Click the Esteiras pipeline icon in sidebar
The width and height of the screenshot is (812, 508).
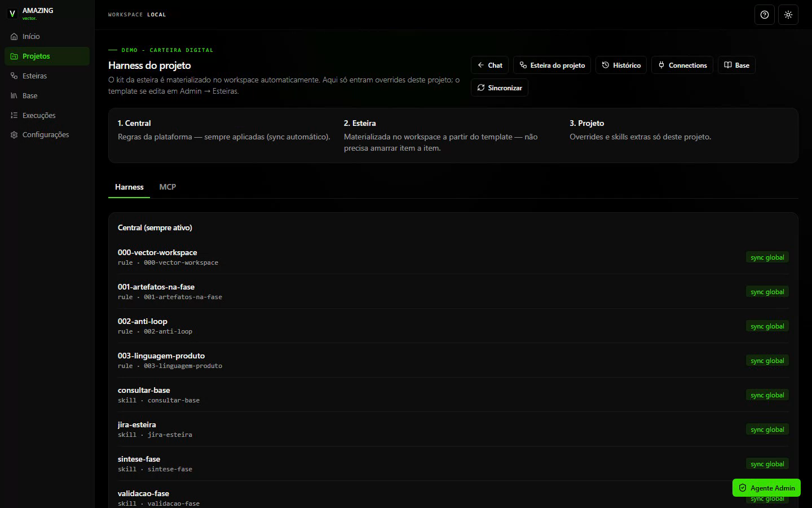pyautogui.click(x=14, y=76)
